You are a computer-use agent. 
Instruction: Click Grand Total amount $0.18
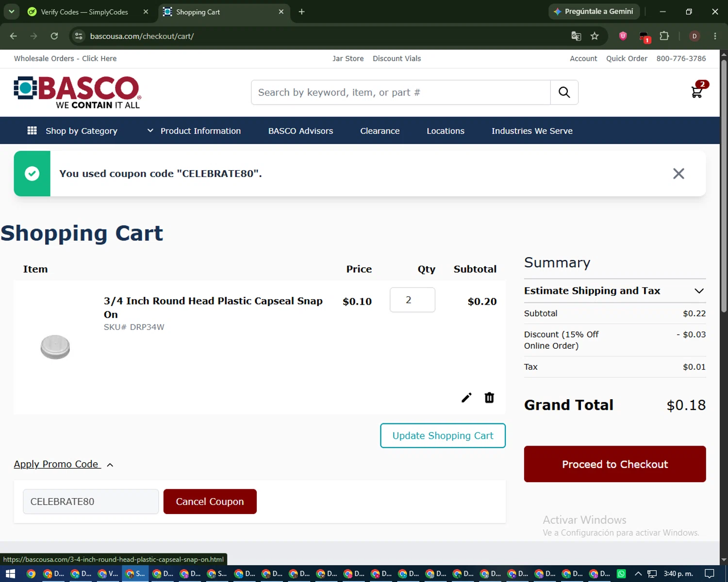point(686,405)
